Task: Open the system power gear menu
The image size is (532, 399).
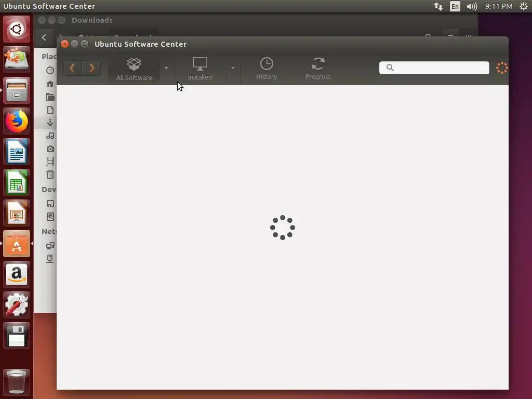Action: [x=524, y=6]
